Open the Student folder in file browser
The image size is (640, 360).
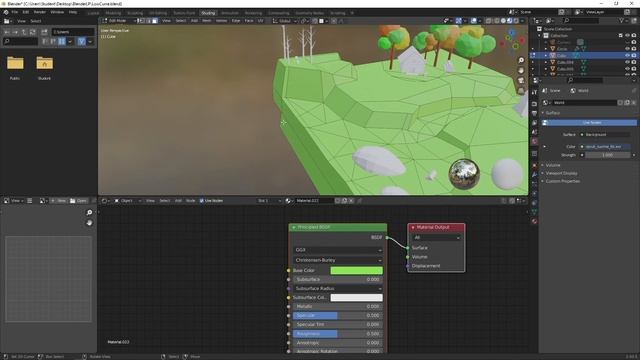coord(44,67)
